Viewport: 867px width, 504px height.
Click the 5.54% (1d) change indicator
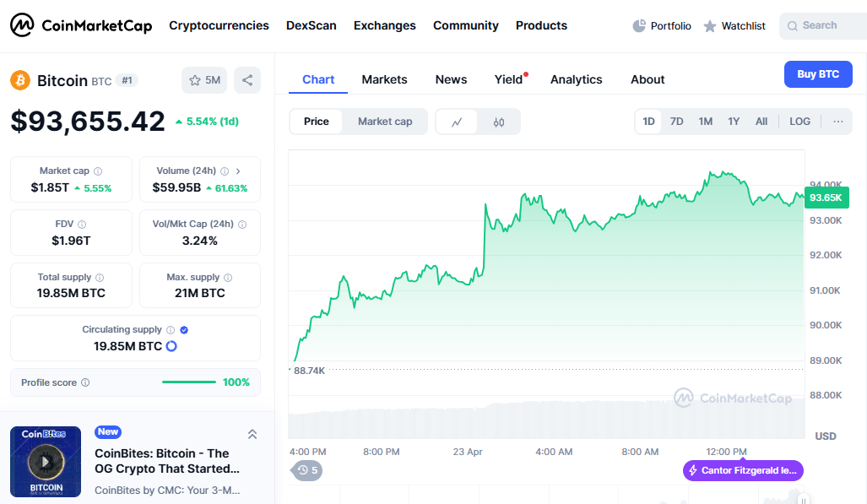[208, 122]
